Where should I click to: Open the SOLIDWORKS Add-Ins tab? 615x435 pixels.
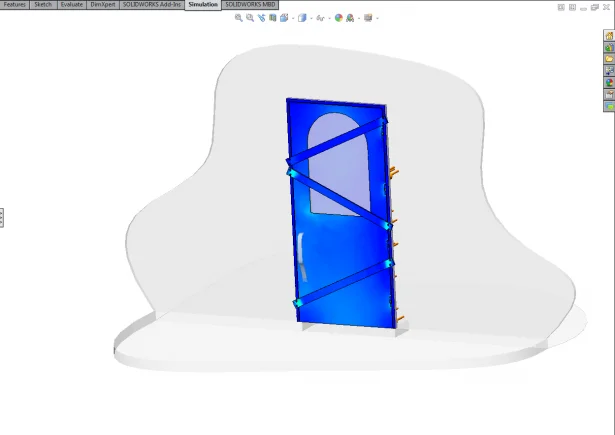tap(152, 5)
